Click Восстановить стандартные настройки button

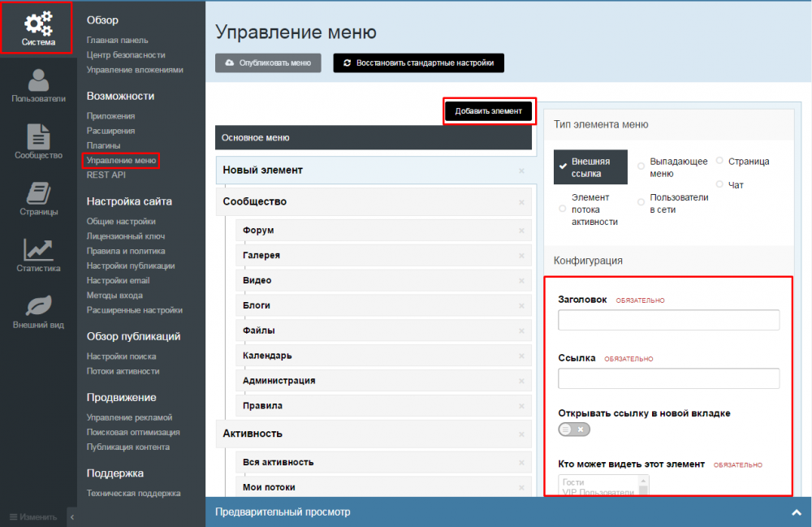[x=418, y=63]
